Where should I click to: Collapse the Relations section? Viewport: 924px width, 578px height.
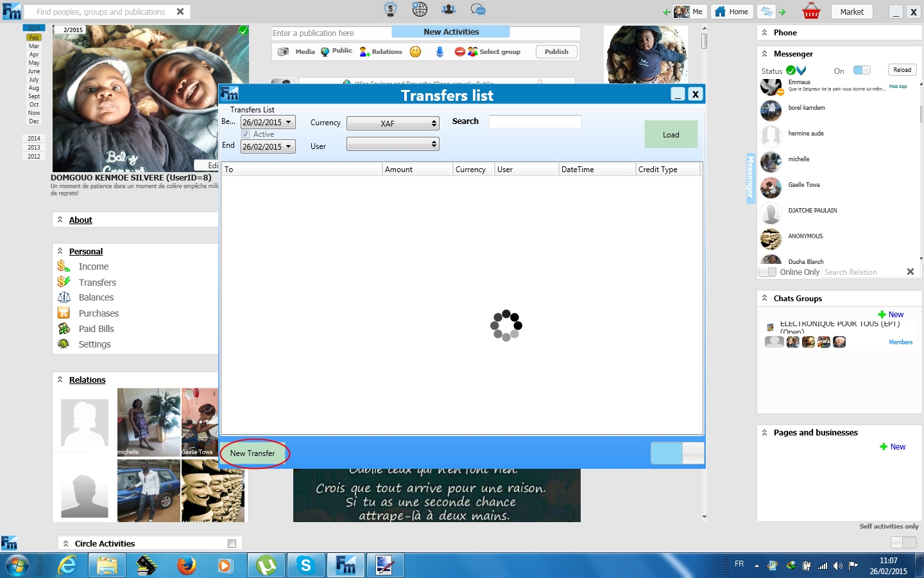pyautogui.click(x=60, y=380)
